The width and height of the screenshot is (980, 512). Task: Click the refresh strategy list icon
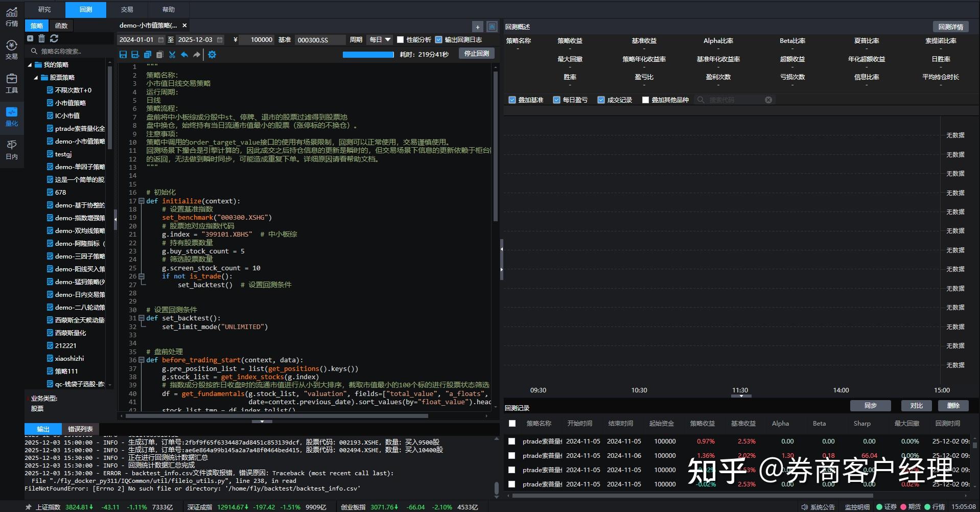tap(54, 38)
